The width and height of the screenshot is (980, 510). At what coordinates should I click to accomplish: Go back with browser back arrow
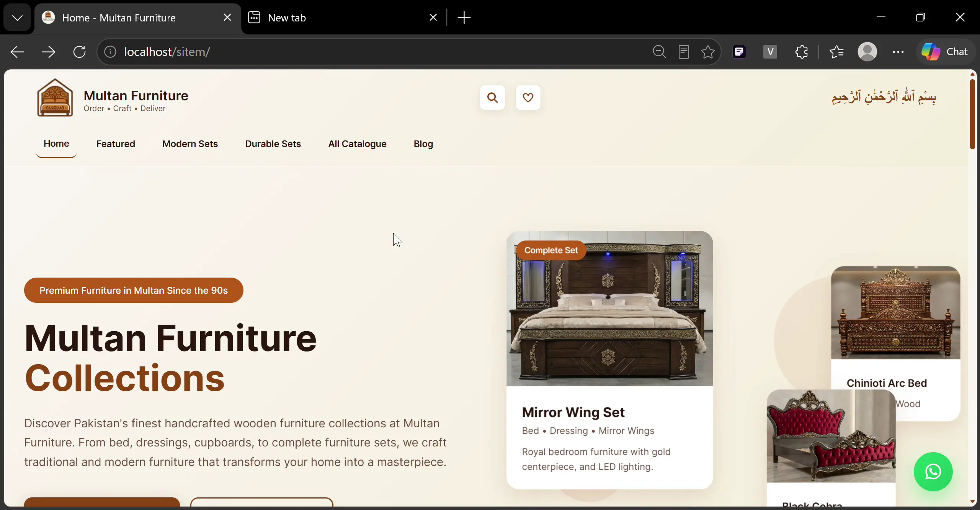click(17, 52)
